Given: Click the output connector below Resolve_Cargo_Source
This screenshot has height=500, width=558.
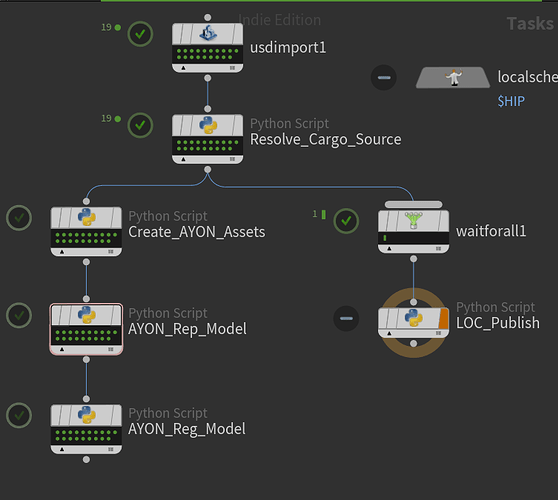Looking at the screenshot, I should [208, 169].
